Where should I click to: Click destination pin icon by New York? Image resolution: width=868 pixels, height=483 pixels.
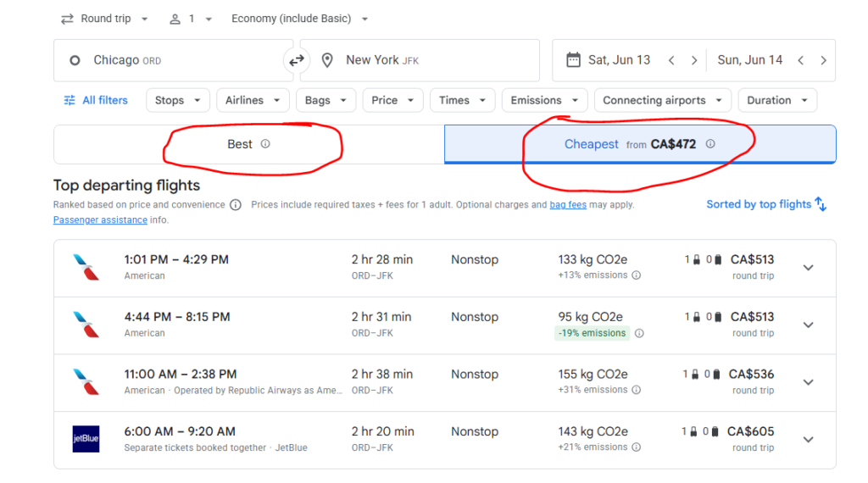[x=327, y=60]
